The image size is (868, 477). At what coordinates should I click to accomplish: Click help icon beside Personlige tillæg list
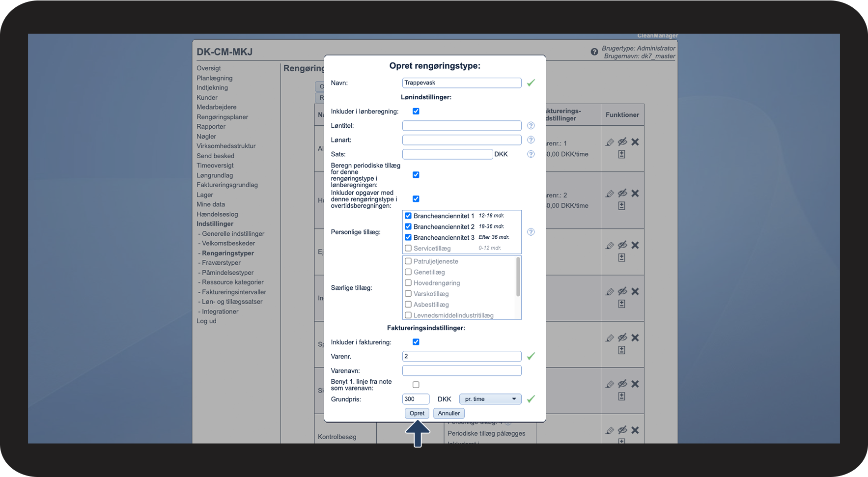tap(531, 232)
